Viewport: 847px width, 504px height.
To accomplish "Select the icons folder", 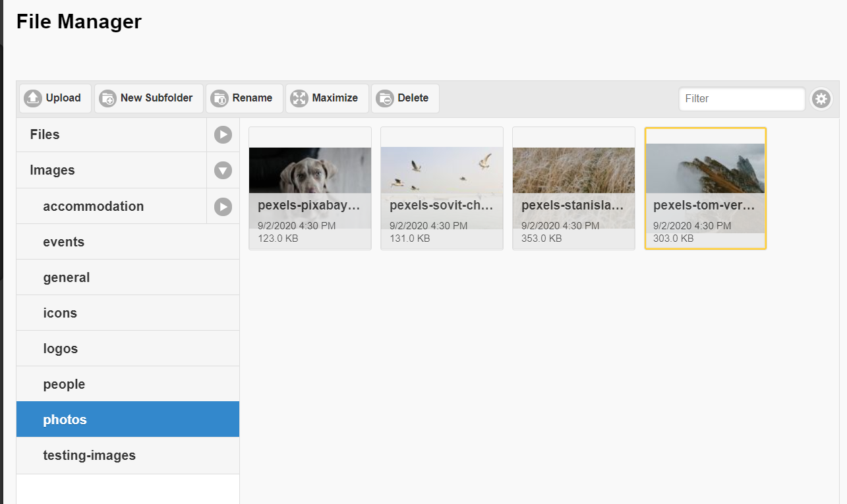I will (x=60, y=313).
